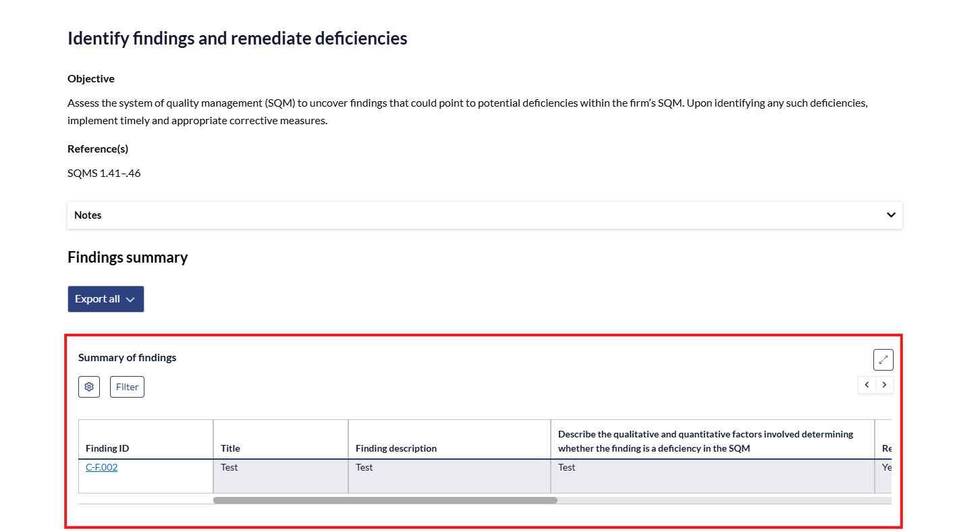The width and height of the screenshot is (980, 532).
Task: Click the Summary of findings heading
Action: (x=127, y=358)
